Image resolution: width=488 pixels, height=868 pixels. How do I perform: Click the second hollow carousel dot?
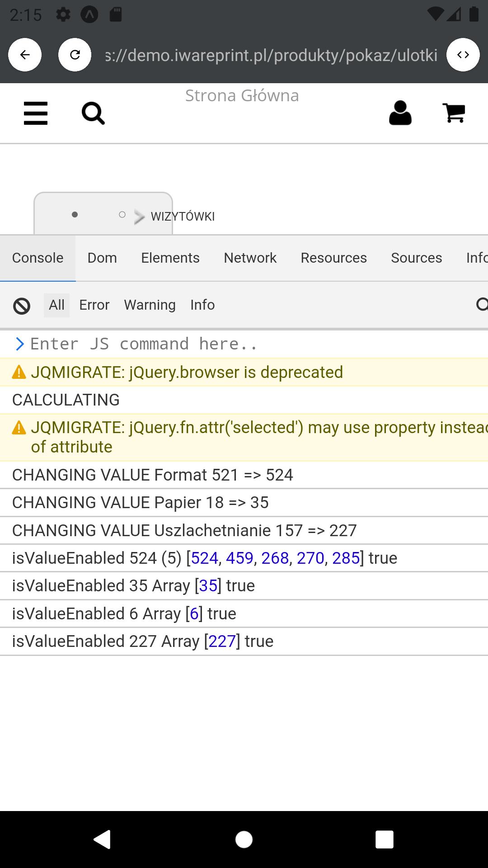pyautogui.click(x=122, y=215)
